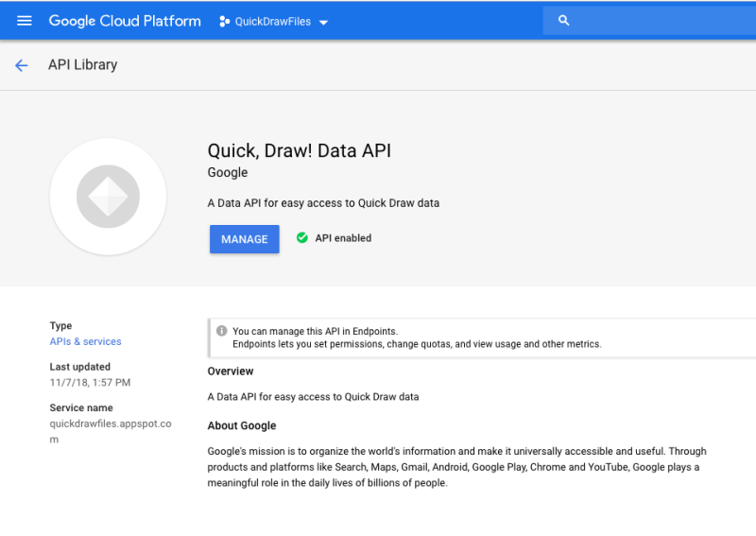The width and height of the screenshot is (756, 536).
Task: Click the About Google heading
Action: click(x=242, y=425)
